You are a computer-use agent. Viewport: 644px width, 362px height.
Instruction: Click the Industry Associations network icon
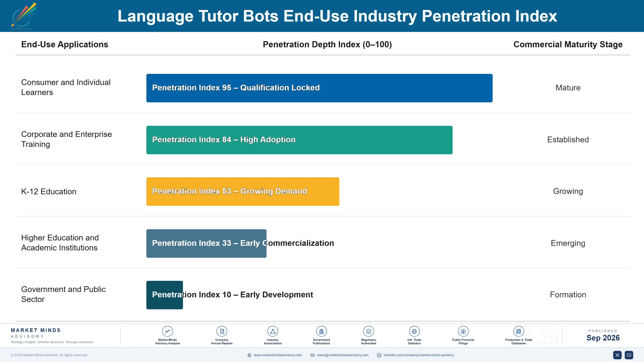[x=273, y=331]
